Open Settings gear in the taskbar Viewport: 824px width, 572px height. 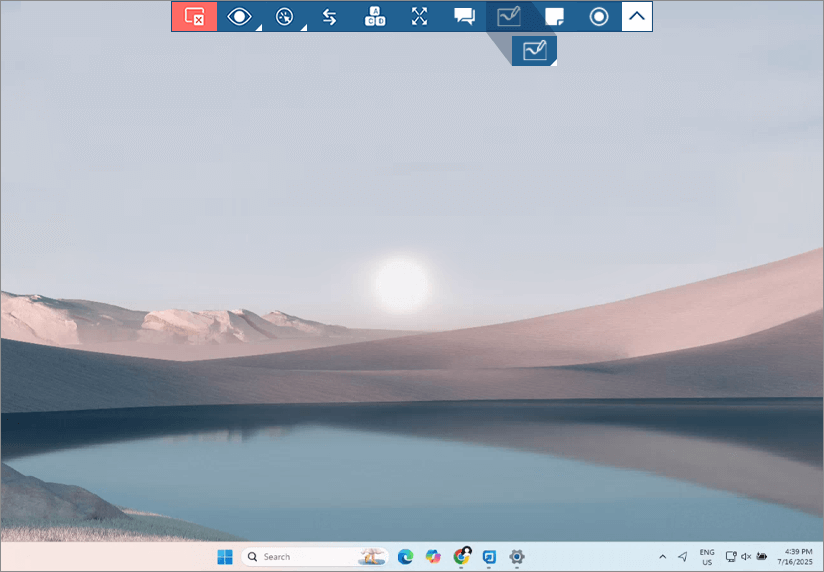click(x=517, y=556)
